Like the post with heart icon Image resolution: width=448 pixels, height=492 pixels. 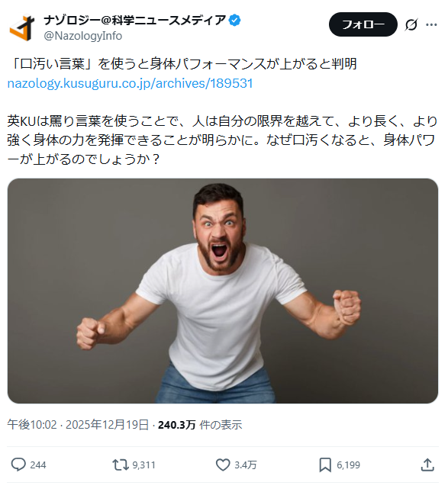click(x=223, y=465)
